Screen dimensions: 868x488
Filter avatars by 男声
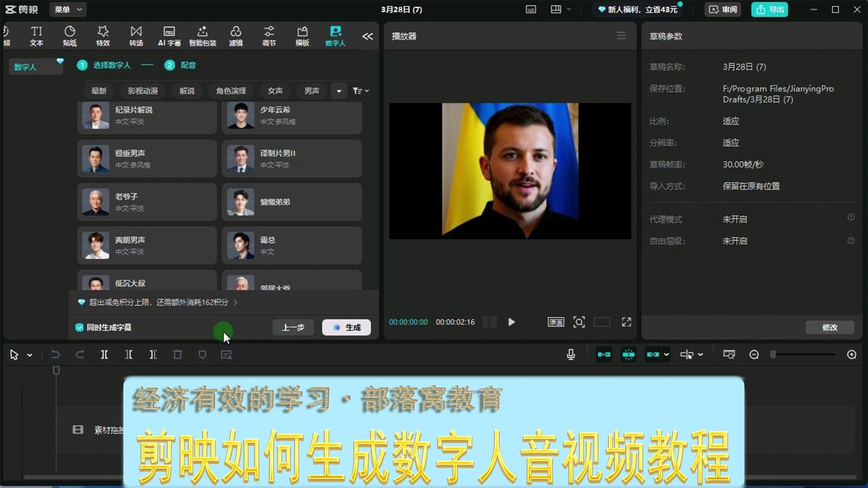(311, 91)
